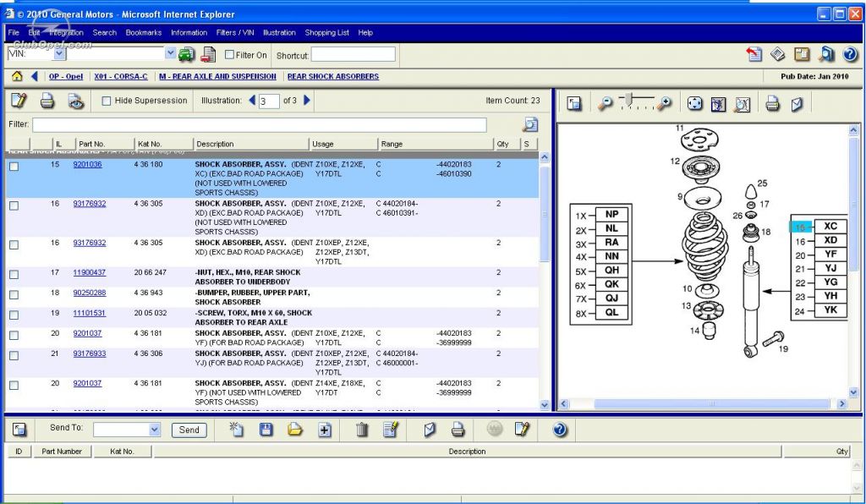The image size is (866, 504).
Task: Click the undock shopping list panel icon
Action: pyautogui.click(x=19, y=430)
